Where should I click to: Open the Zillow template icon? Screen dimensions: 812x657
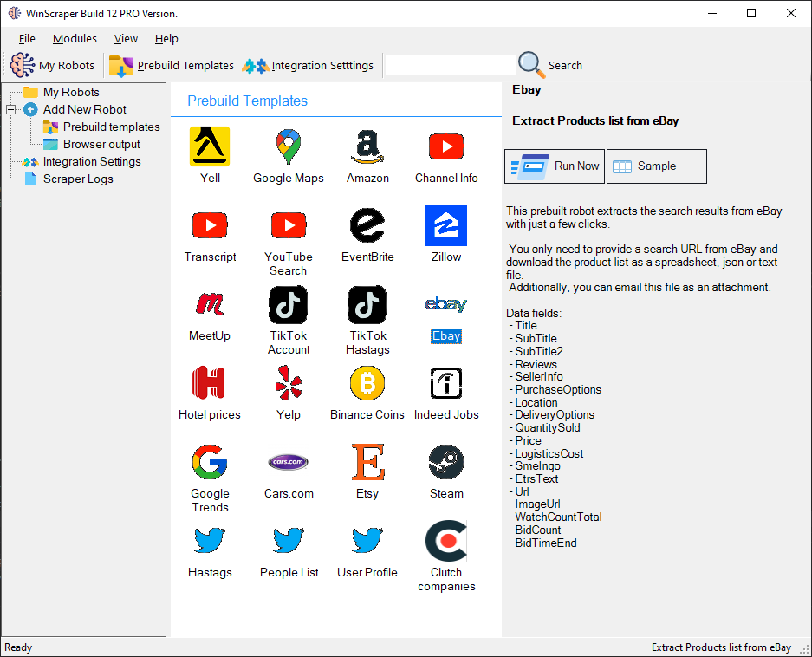(446, 225)
